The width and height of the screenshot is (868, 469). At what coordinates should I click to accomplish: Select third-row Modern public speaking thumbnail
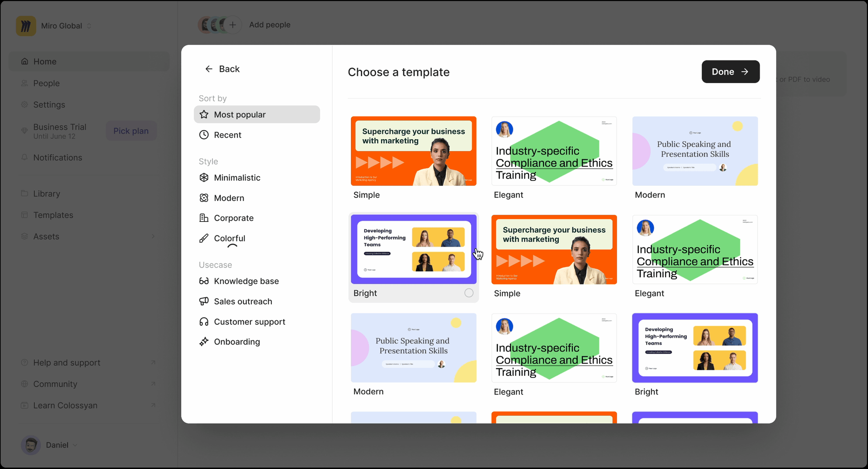(413, 348)
